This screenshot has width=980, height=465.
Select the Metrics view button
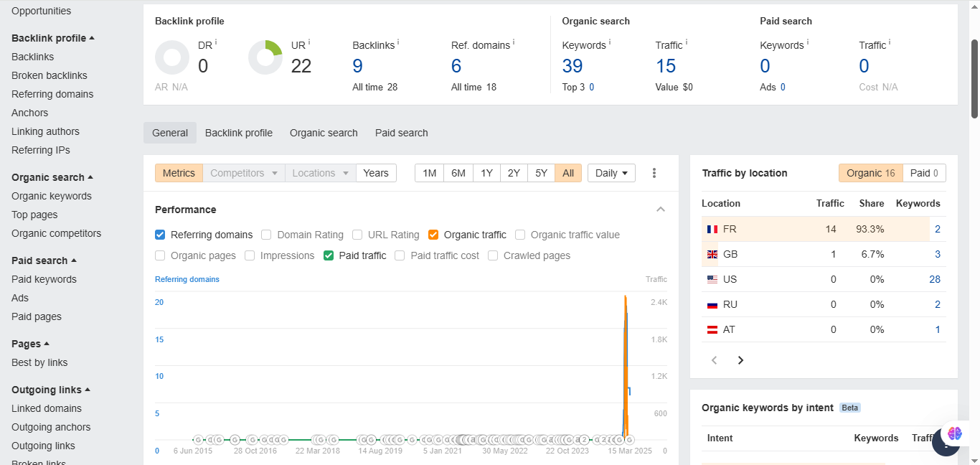click(x=179, y=173)
